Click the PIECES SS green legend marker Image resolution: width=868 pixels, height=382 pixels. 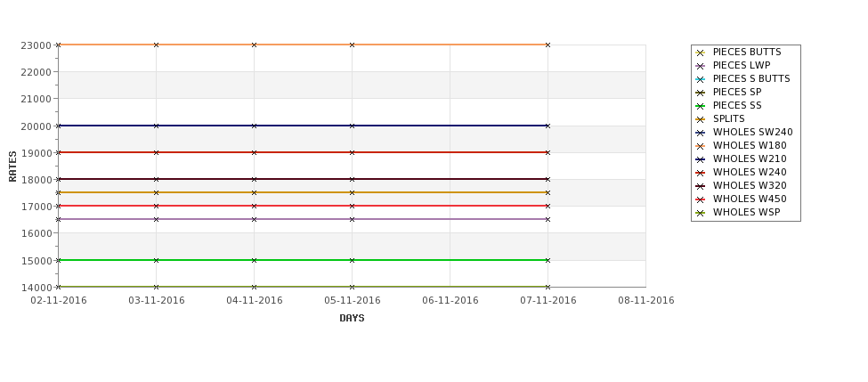(701, 106)
